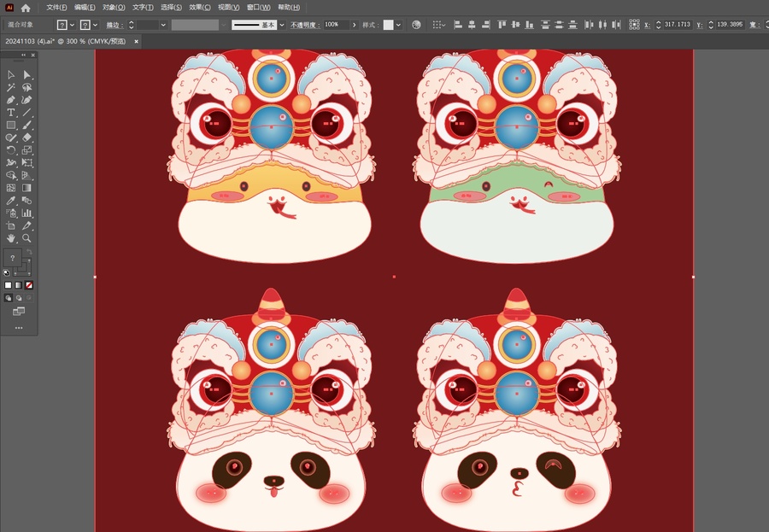
Task: Select the Shaper tool
Action: [x=11, y=137]
